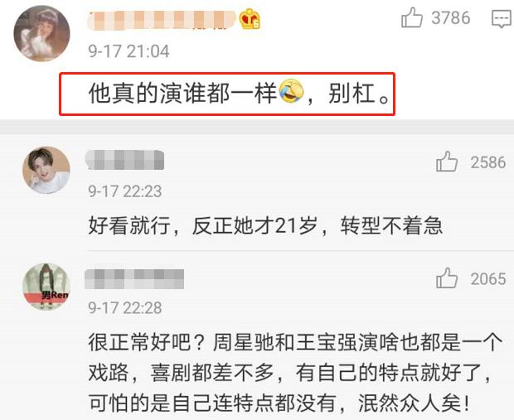
Task: Open the blurred username above 9-17 22:28
Action: coord(134,279)
